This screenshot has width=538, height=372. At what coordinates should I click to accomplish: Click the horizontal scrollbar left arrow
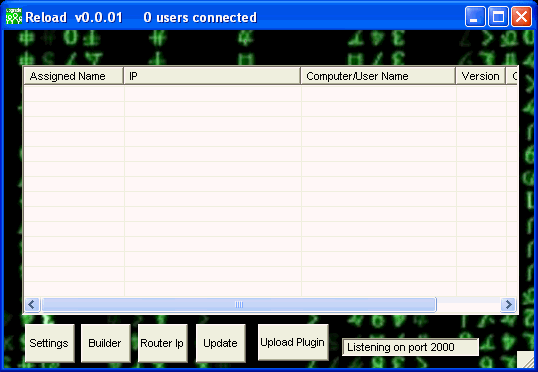[x=32, y=304]
